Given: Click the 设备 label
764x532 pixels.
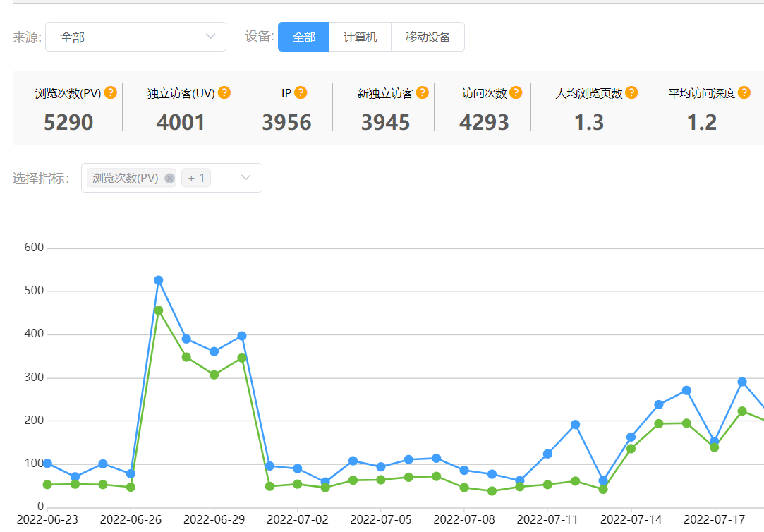Looking at the screenshot, I should tap(259, 36).
